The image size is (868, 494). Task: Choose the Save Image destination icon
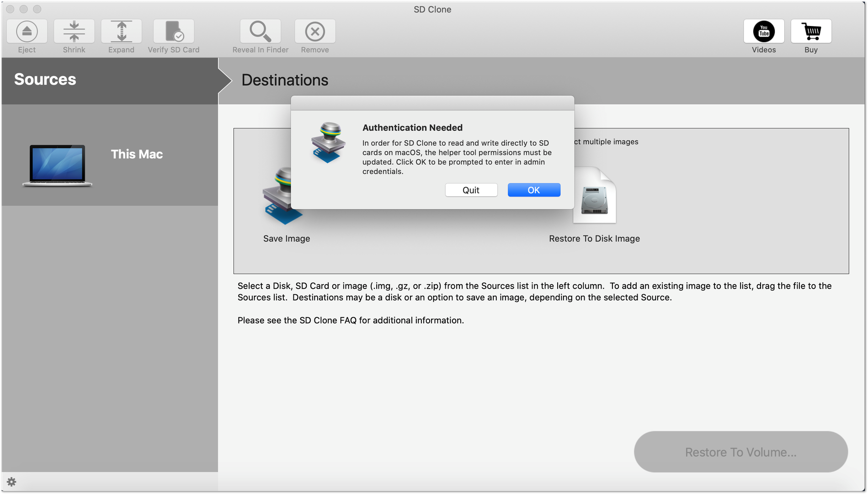pyautogui.click(x=282, y=197)
